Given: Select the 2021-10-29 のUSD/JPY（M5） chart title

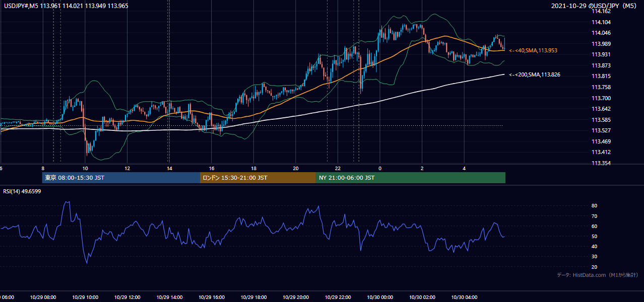Looking at the screenshot, I should tap(595, 6).
